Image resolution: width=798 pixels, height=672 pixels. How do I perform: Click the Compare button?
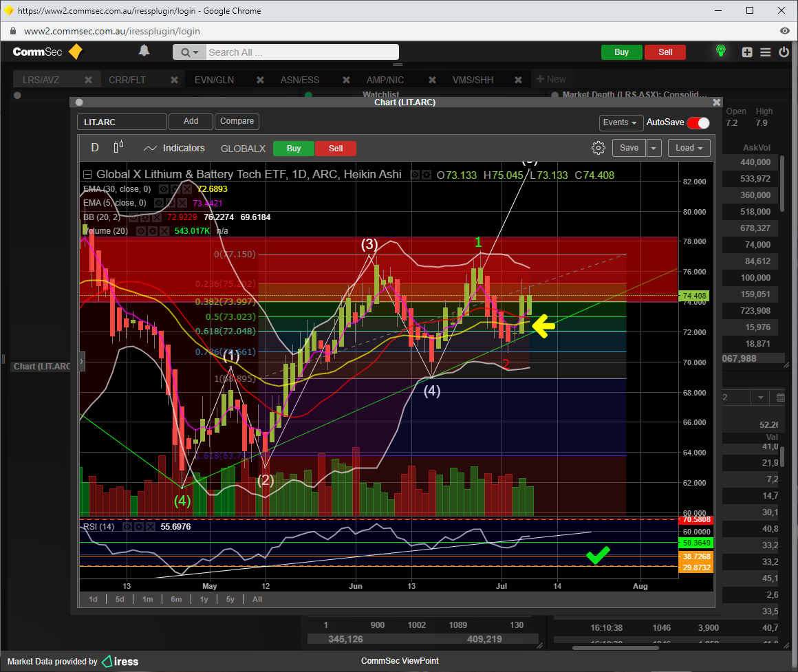click(237, 121)
